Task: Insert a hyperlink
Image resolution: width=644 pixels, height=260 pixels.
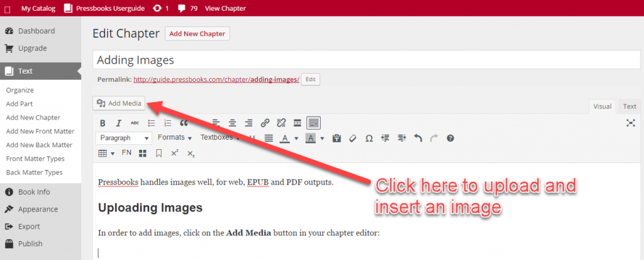Action: tap(265, 123)
